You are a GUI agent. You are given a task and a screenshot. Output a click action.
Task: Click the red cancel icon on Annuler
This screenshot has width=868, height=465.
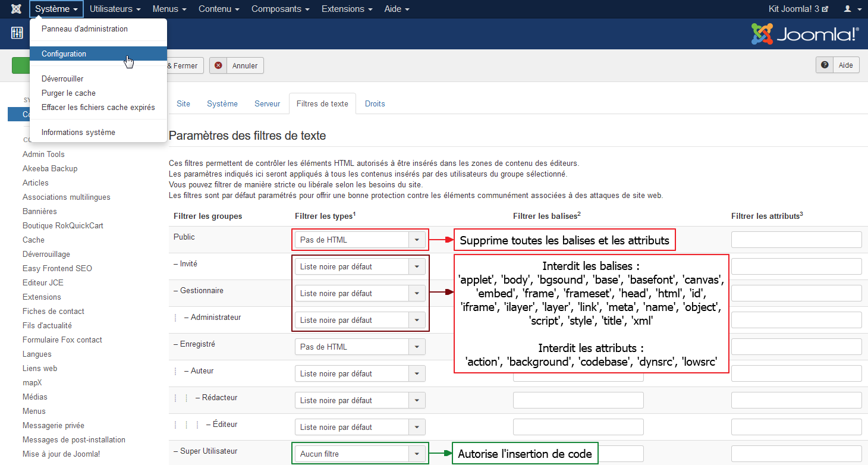tap(219, 65)
